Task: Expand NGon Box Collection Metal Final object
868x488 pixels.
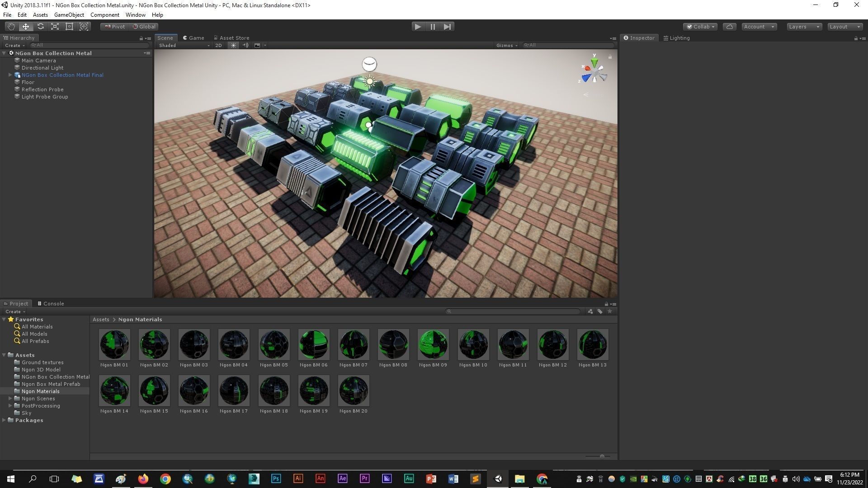Action: click(10, 75)
